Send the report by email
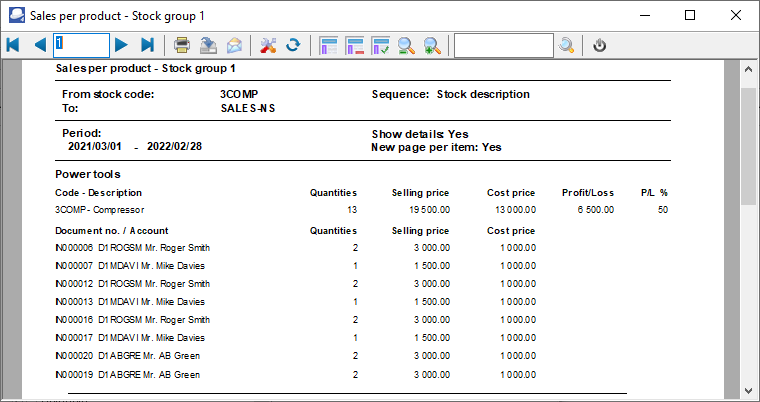This screenshot has width=760, height=402. point(234,45)
